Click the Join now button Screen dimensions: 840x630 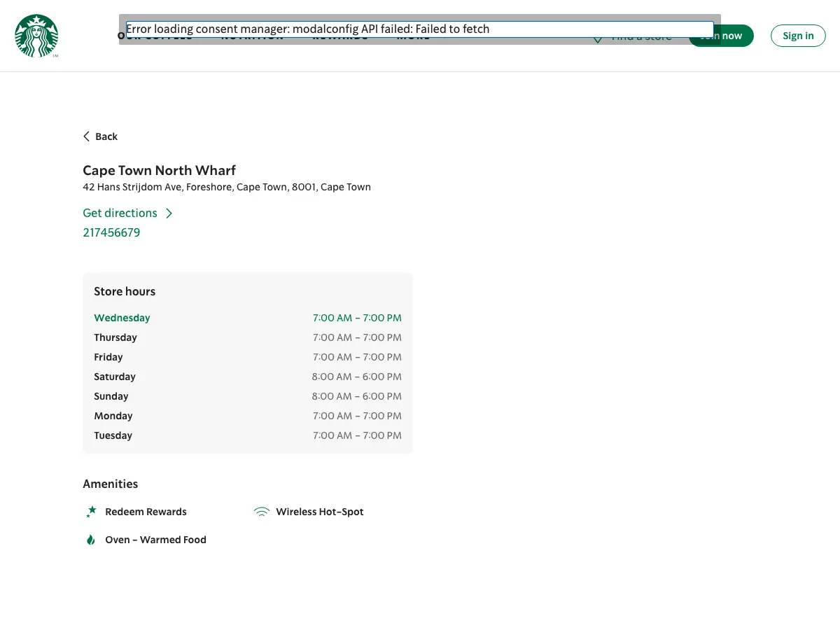pyautogui.click(x=721, y=36)
